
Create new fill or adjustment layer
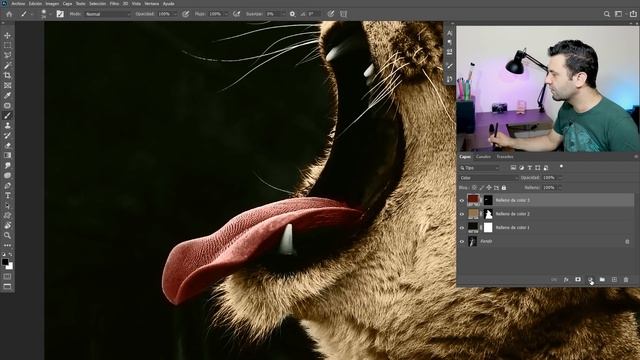[590, 280]
